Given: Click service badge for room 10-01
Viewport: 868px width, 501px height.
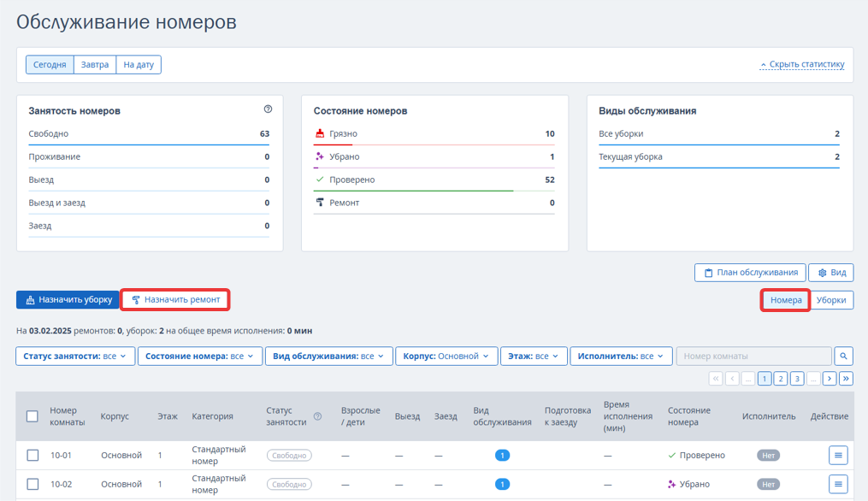Looking at the screenshot, I should (502, 455).
